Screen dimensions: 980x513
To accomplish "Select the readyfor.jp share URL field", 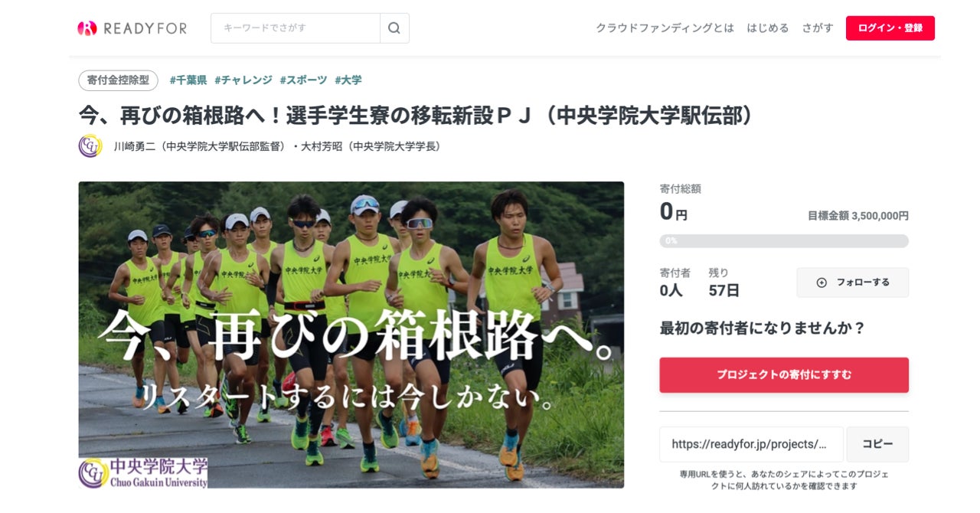I will click(x=751, y=444).
